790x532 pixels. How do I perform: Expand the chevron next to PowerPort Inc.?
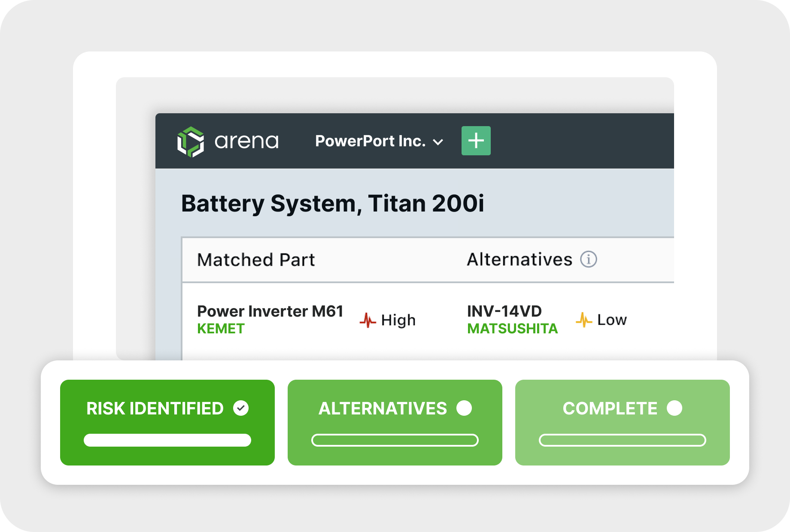[438, 142]
